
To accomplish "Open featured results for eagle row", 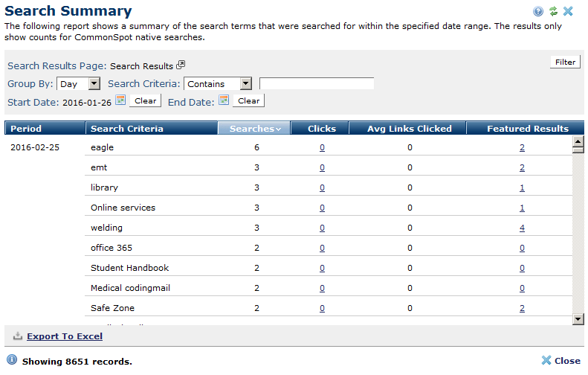I will coord(522,147).
